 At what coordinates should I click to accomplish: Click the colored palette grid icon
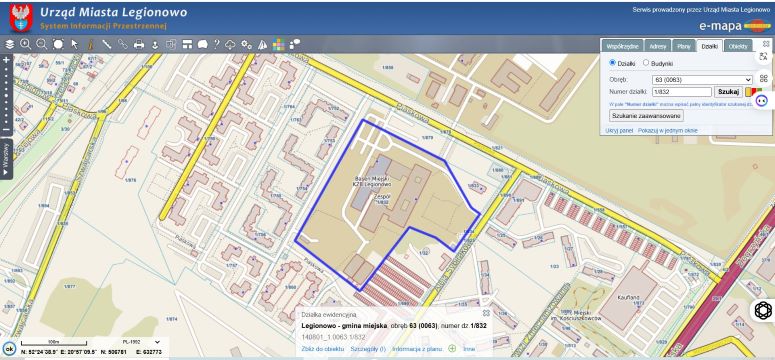(x=279, y=45)
